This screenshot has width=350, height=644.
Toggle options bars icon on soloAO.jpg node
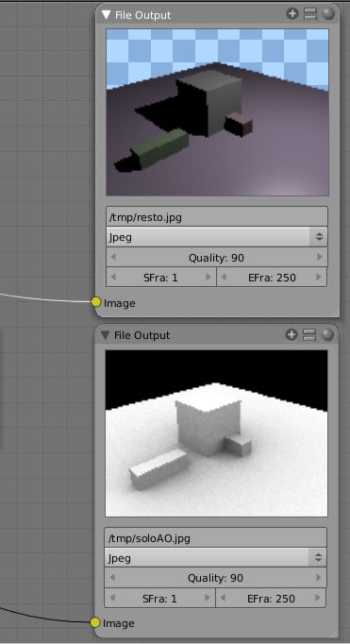[x=309, y=334]
